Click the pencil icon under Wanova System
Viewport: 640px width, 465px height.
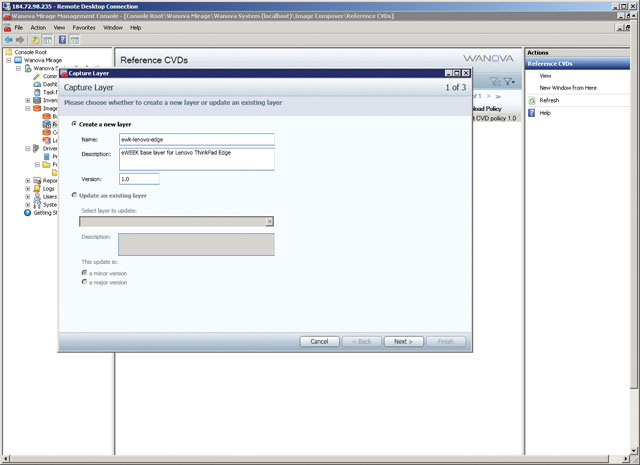[37, 76]
